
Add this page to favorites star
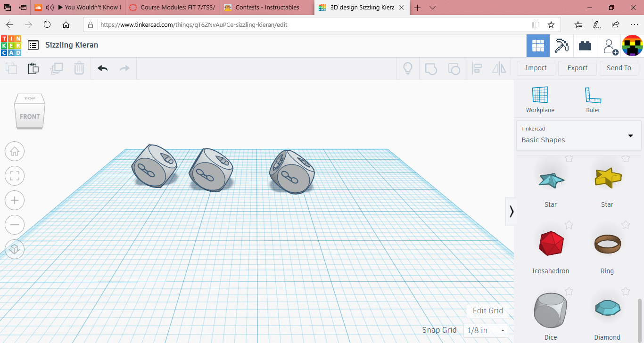click(x=551, y=24)
